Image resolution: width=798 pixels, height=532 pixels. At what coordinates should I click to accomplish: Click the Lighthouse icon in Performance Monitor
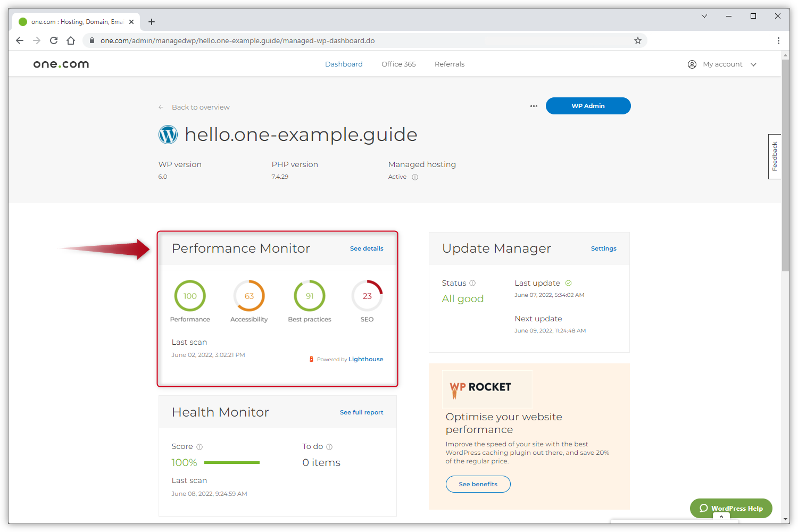coord(311,359)
